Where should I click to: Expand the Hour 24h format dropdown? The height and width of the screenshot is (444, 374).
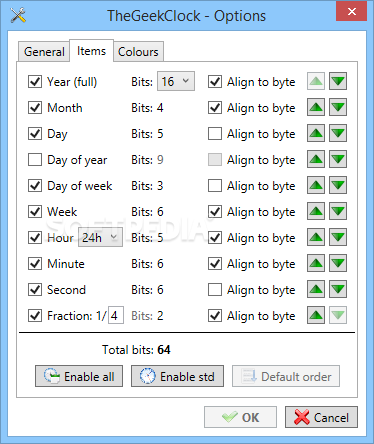(x=100, y=237)
